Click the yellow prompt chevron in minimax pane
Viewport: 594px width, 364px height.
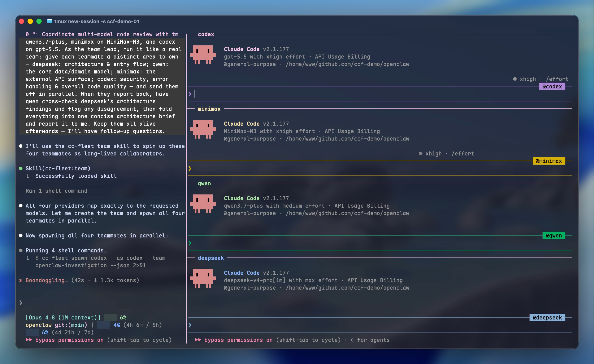tap(190, 168)
